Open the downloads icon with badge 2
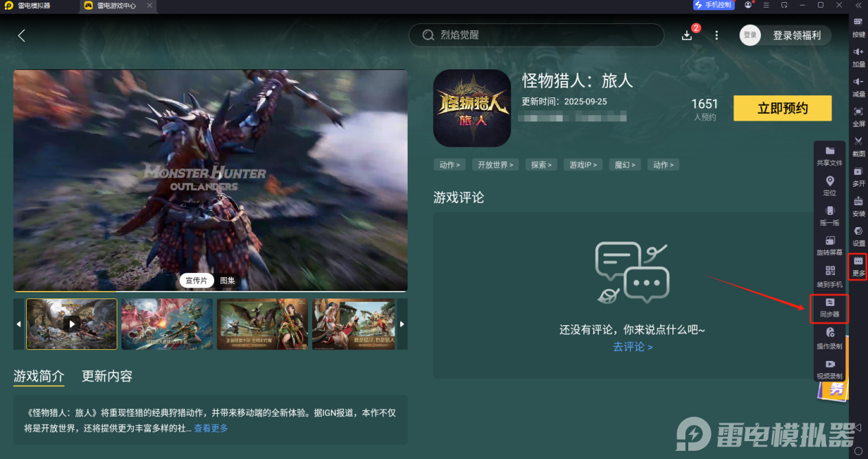Screen dimensions: 868x459 pyautogui.click(x=687, y=35)
